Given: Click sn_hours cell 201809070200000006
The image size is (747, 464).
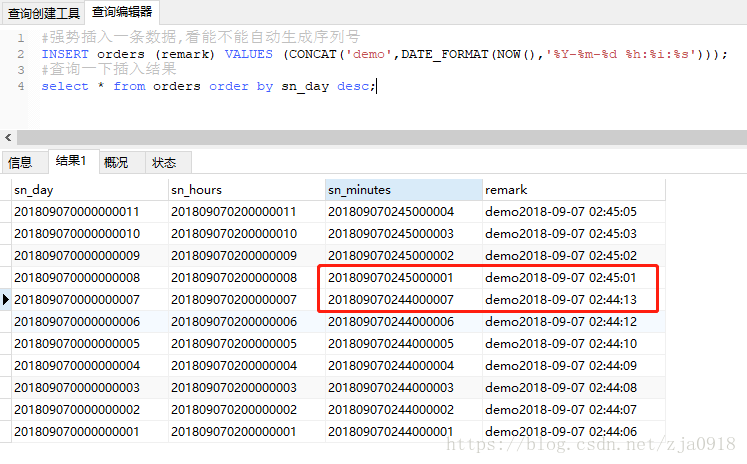Looking at the screenshot, I should [247, 322].
